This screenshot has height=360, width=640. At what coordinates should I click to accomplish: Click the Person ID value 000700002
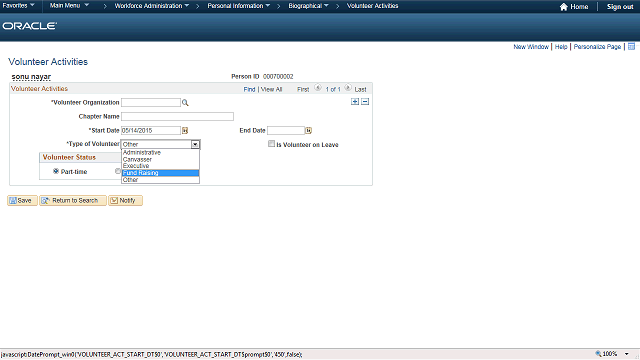[x=278, y=76]
